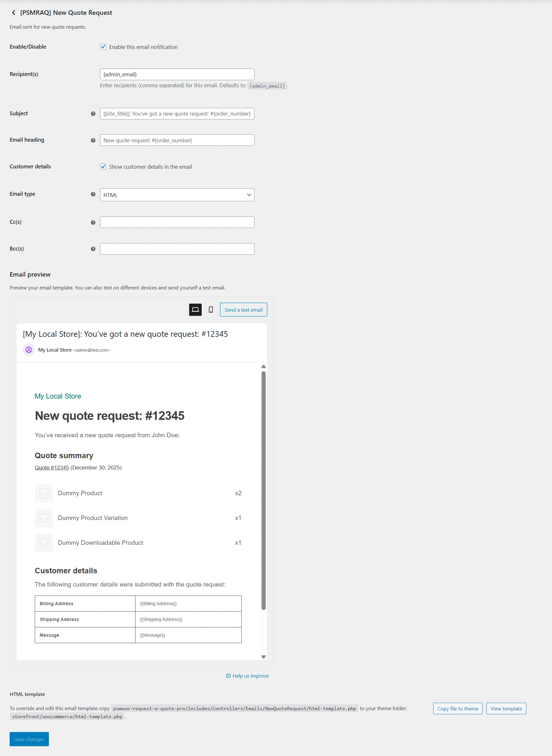Toggle Enable this email notification checkbox

point(103,47)
